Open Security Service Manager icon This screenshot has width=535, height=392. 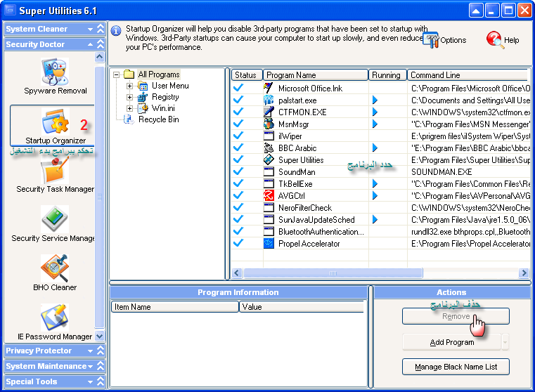point(55,219)
